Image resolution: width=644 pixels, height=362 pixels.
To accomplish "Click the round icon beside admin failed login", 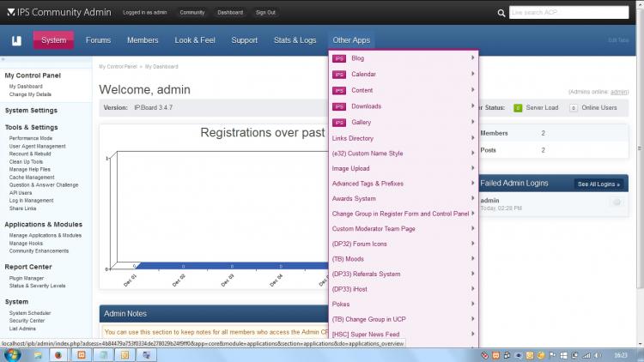I will point(616,202).
